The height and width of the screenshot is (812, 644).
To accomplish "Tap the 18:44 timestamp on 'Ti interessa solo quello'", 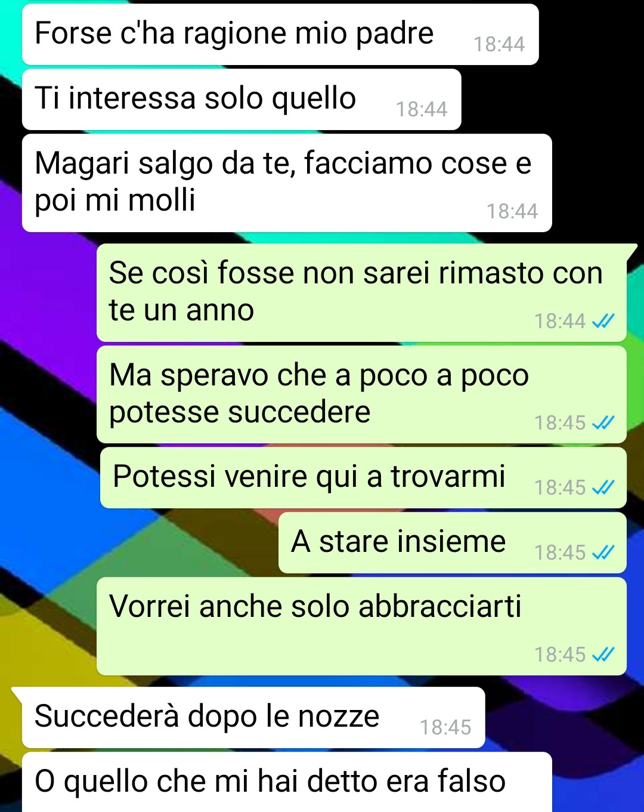I will (x=422, y=110).
